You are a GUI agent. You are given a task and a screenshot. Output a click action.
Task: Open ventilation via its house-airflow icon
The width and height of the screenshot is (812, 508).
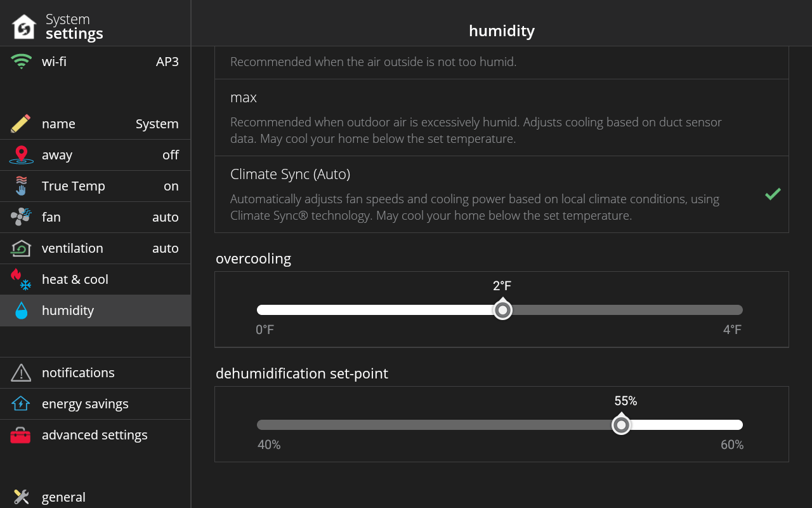click(21, 248)
